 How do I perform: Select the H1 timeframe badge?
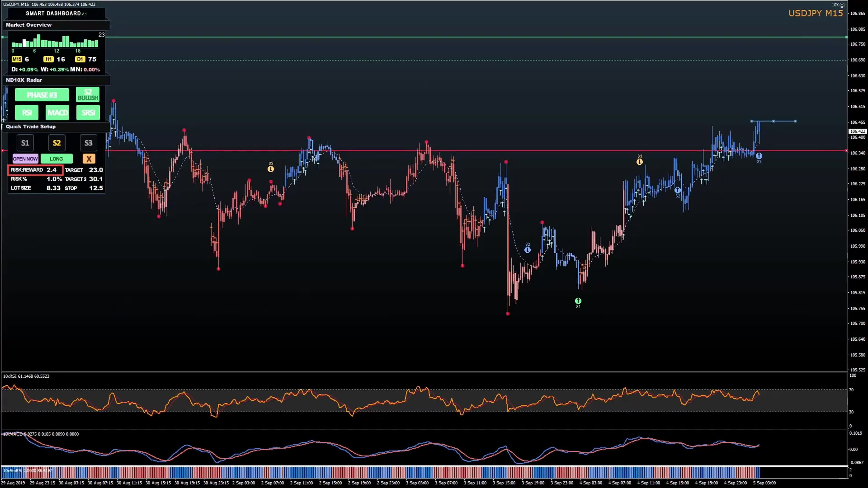(x=49, y=59)
